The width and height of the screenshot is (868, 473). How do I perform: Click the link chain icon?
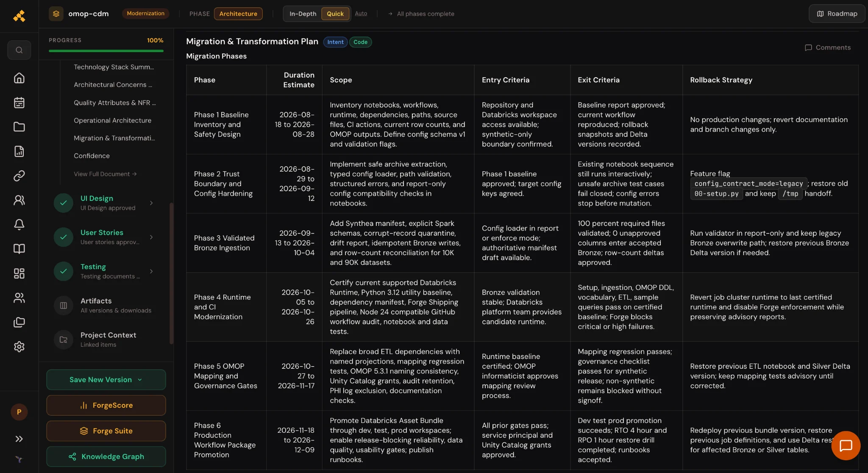pos(19,175)
